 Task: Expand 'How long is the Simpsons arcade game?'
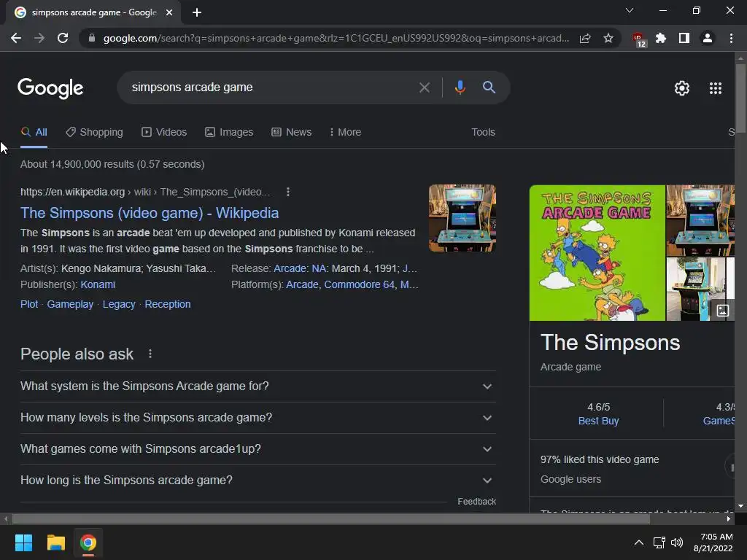pos(258,481)
